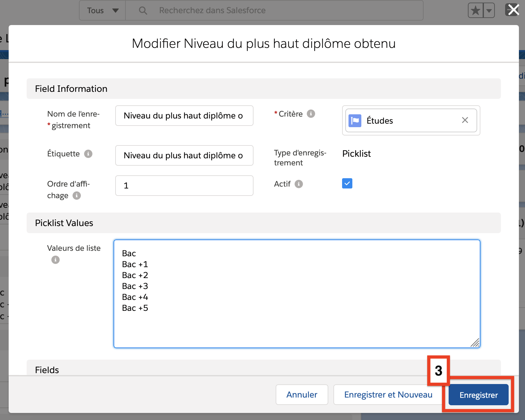This screenshot has height=420, width=525.
Task: Click the Ordre d'affichage input field
Action: pyautogui.click(x=184, y=186)
